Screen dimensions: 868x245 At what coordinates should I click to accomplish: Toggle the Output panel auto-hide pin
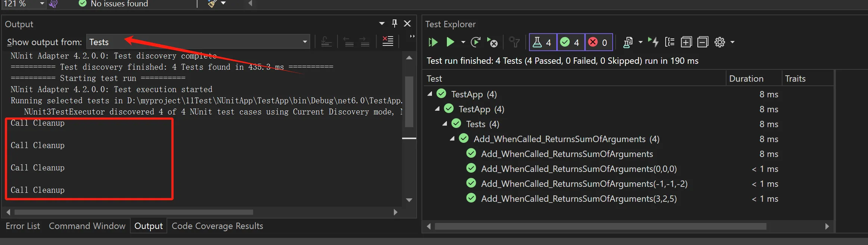coord(395,23)
